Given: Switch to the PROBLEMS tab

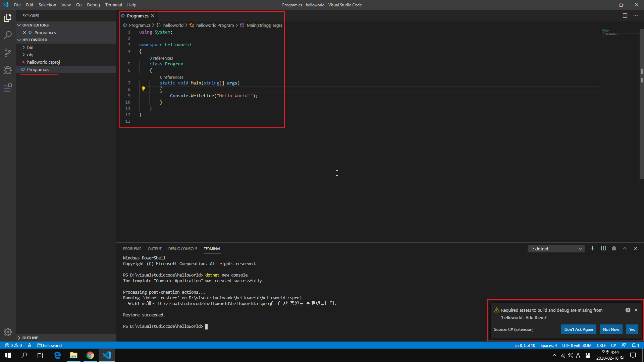Looking at the screenshot, I should click(132, 249).
